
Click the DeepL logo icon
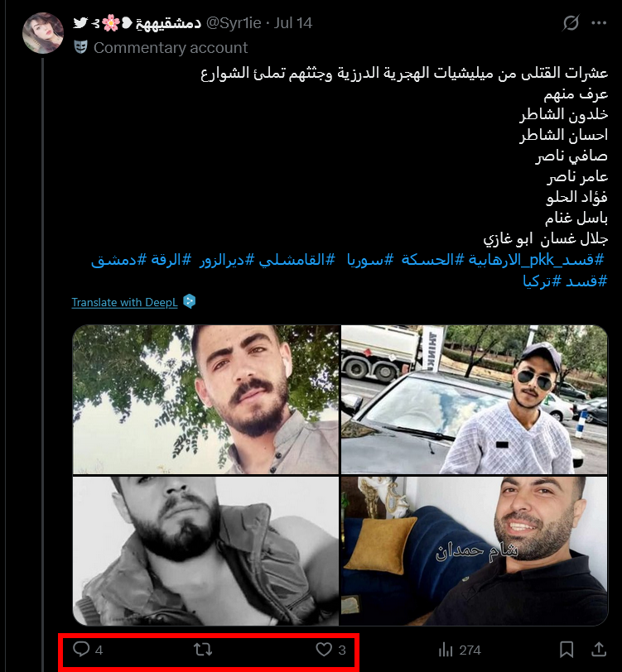click(x=189, y=301)
